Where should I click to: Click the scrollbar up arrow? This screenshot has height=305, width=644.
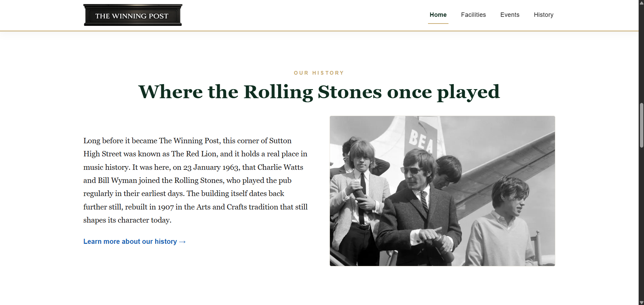[641, 2]
